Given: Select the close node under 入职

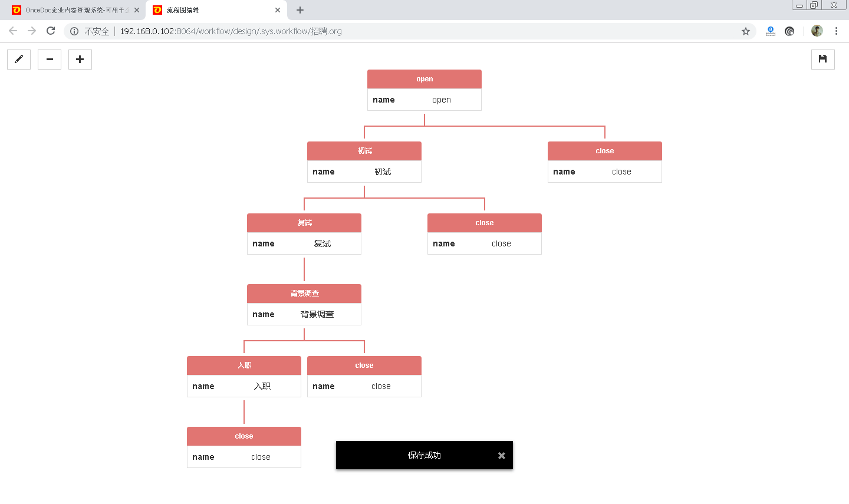Looking at the screenshot, I should pyautogui.click(x=244, y=436).
